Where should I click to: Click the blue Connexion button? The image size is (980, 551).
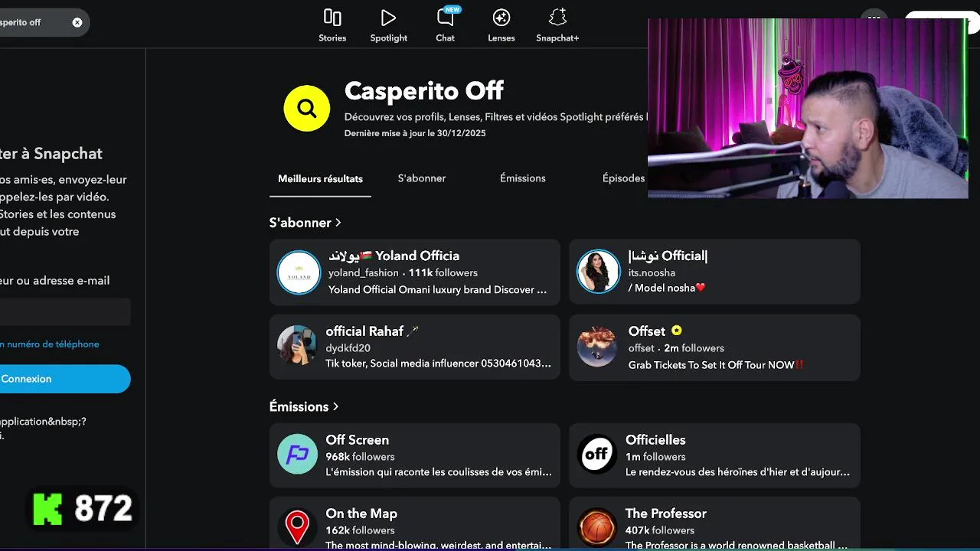tap(65, 379)
